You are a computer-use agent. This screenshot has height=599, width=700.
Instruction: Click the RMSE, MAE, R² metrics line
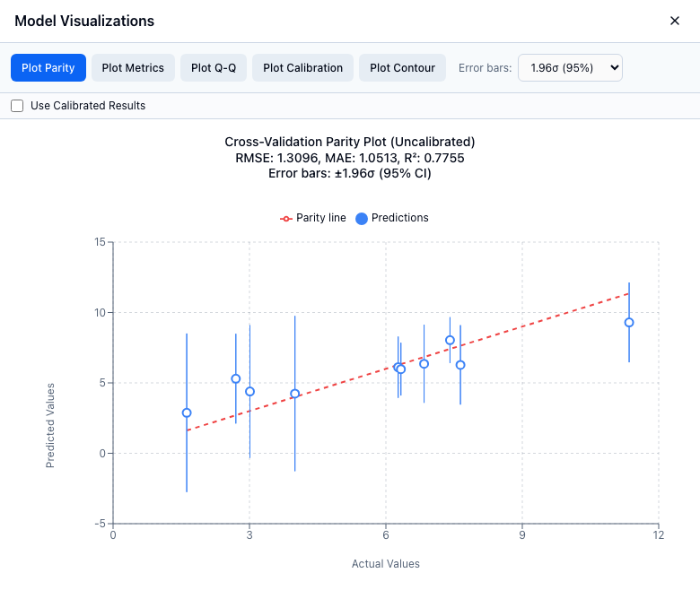pyautogui.click(x=350, y=158)
